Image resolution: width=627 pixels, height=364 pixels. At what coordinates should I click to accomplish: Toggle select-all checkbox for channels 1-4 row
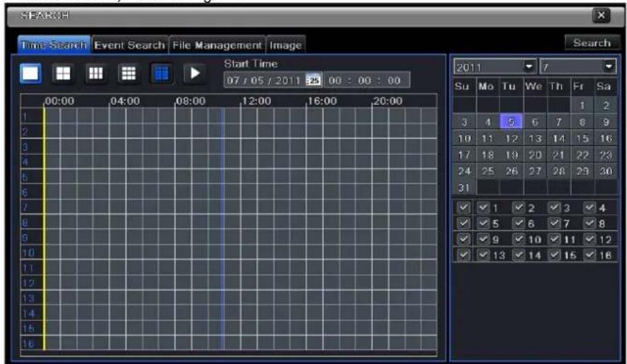(464, 207)
